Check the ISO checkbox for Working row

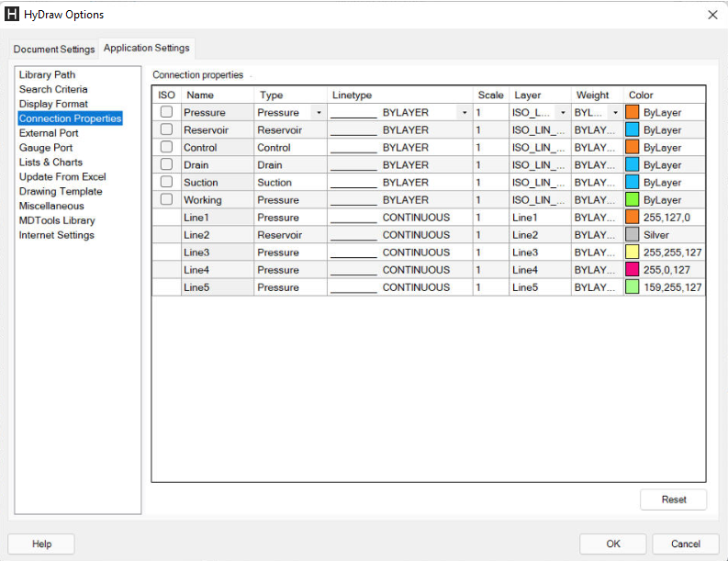166,199
